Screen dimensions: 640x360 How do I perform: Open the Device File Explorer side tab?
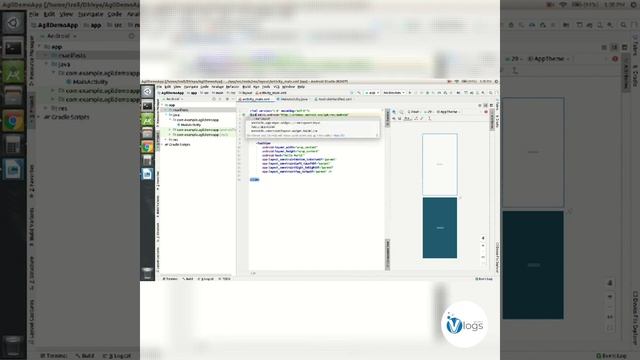pyautogui.click(x=497, y=258)
